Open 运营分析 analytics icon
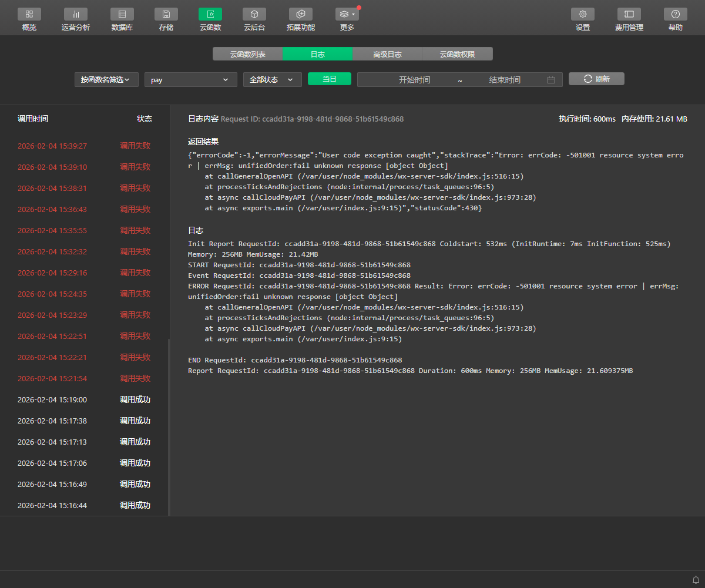Screen dimensions: 705x588 point(75,14)
